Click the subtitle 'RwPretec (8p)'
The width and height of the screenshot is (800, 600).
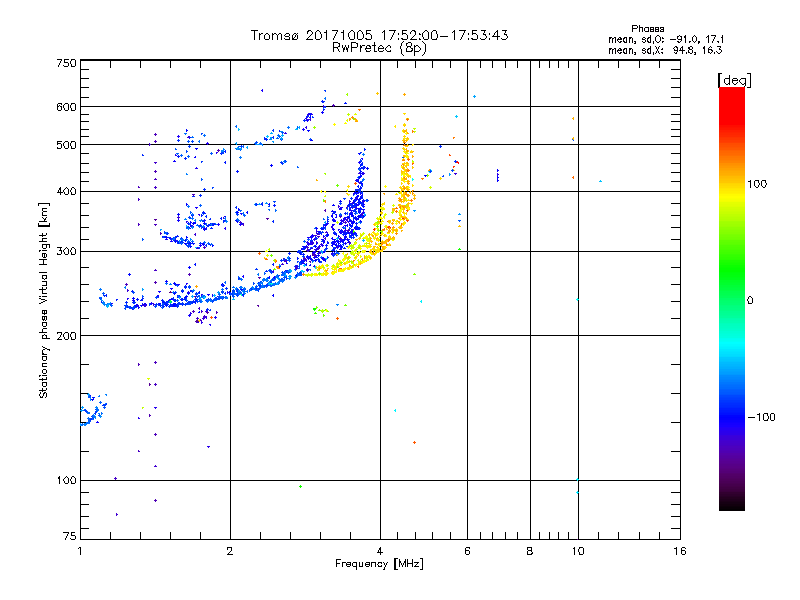tap(379, 48)
